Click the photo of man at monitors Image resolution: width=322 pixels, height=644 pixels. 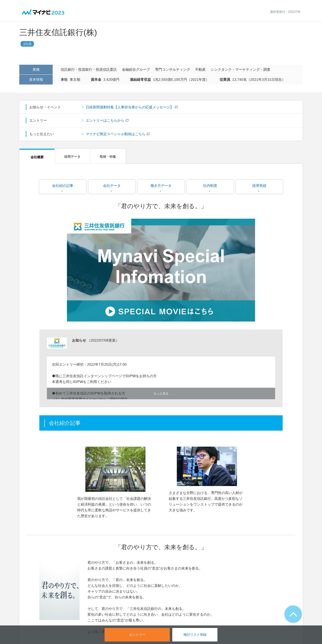[207, 466]
